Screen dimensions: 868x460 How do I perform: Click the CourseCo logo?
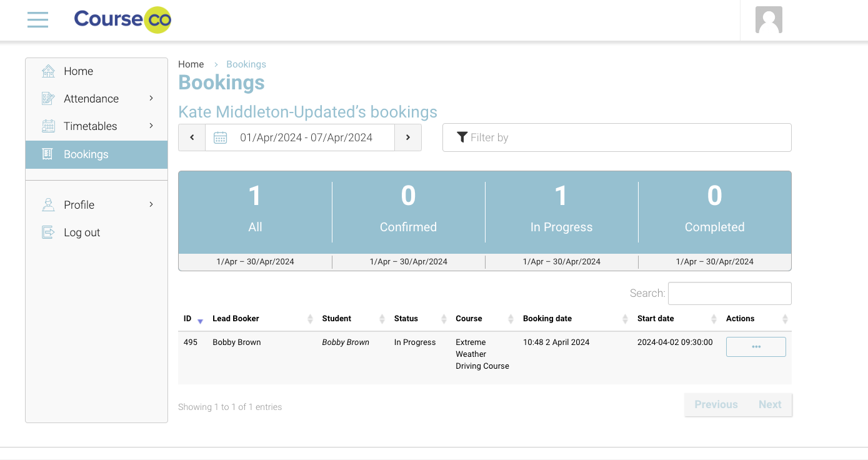(x=122, y=20)
